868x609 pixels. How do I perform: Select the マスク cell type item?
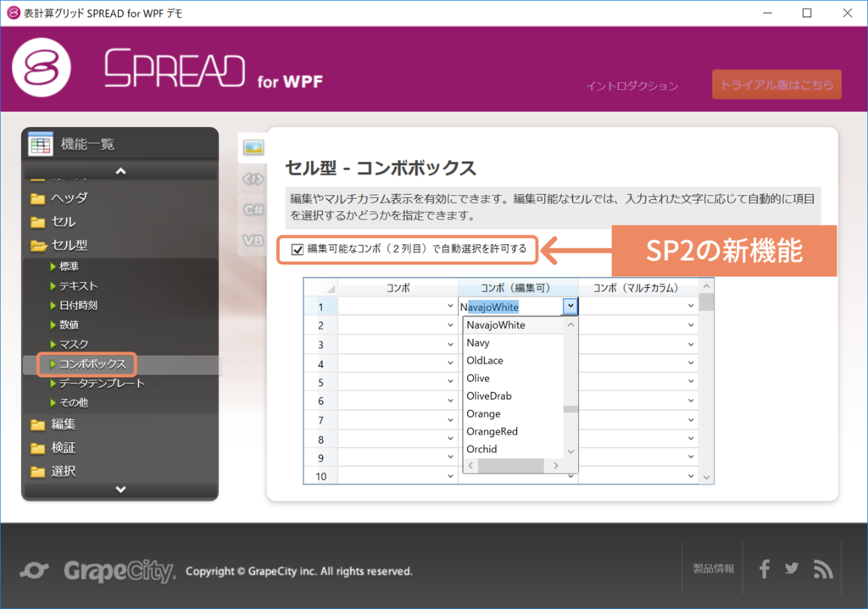pyautogui.click(x=70, y=344)
